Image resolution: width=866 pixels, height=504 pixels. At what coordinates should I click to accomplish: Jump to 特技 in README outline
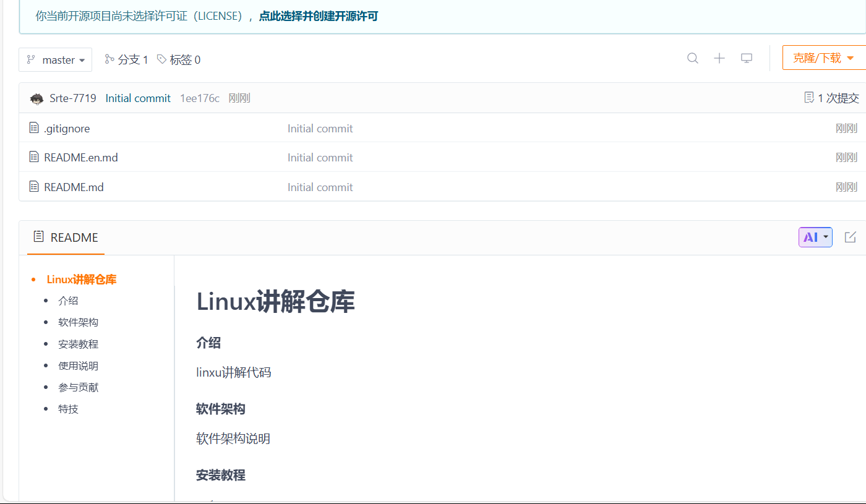tap(68, 409)
